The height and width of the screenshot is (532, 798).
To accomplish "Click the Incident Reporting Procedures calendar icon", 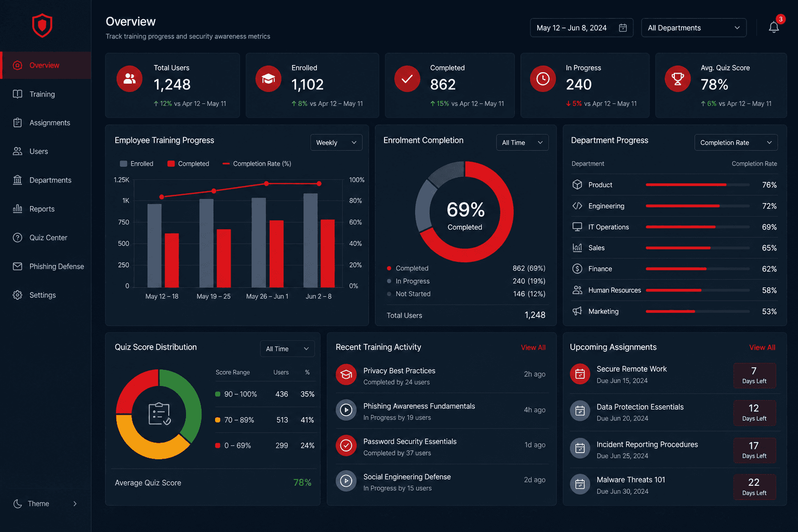I will [x=580, y=448].
